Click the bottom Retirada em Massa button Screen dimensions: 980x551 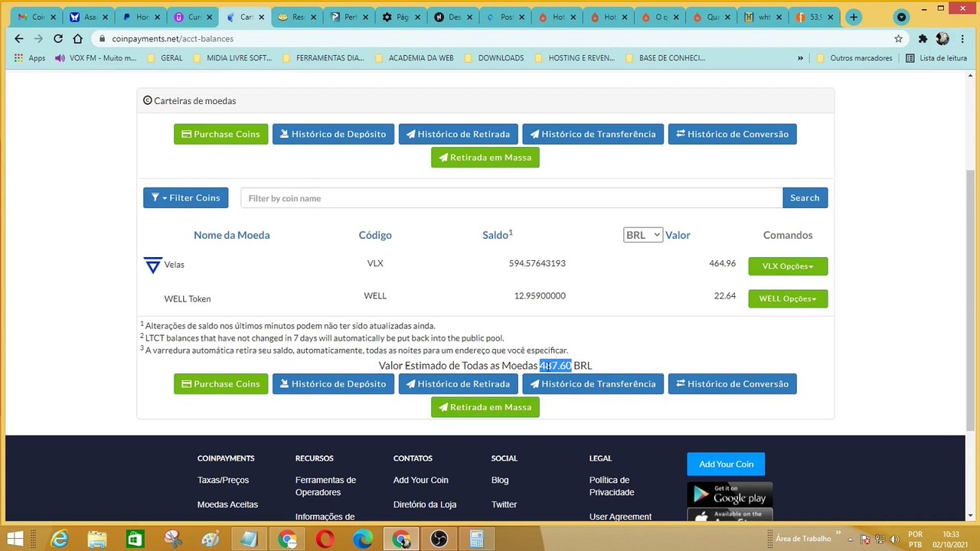(485, 407)
